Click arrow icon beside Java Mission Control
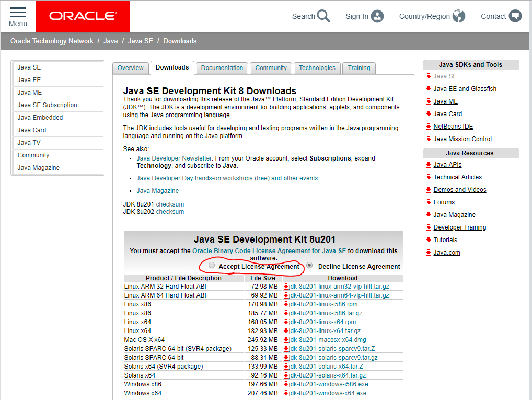The image size is (532, 400). click(x=429, y=139)
